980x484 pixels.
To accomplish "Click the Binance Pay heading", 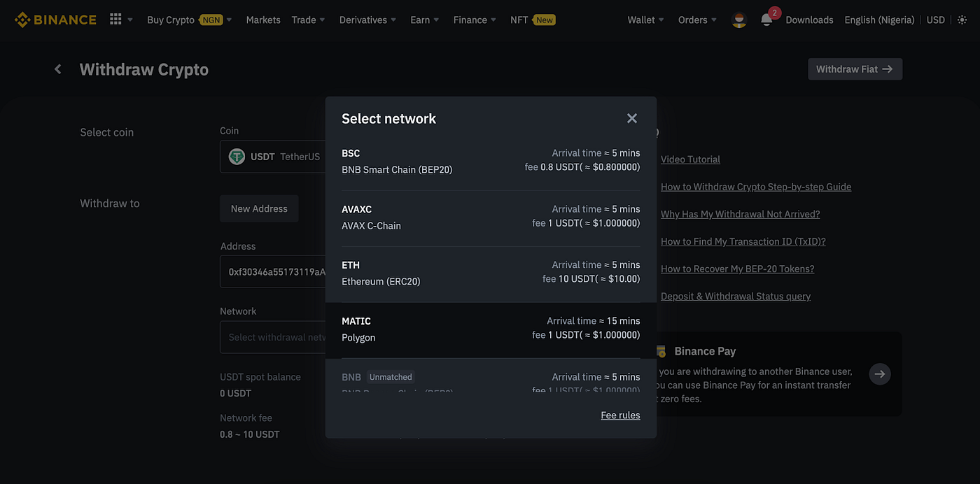I will (705, 351).
